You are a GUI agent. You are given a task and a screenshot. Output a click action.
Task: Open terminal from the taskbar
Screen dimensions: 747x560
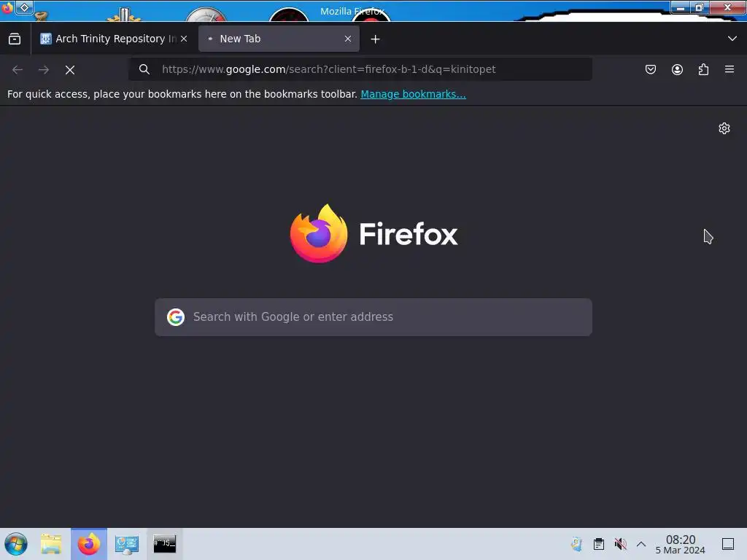click(164, 544)
